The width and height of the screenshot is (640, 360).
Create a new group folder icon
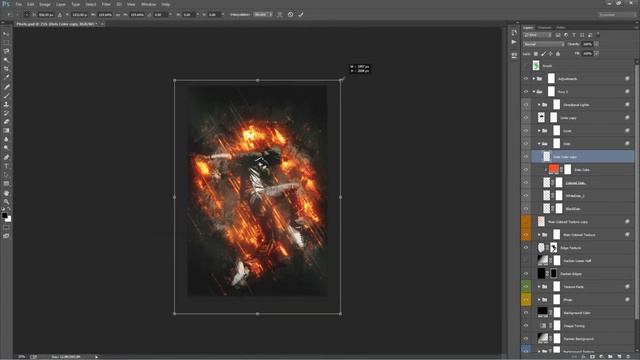point(610,357)
